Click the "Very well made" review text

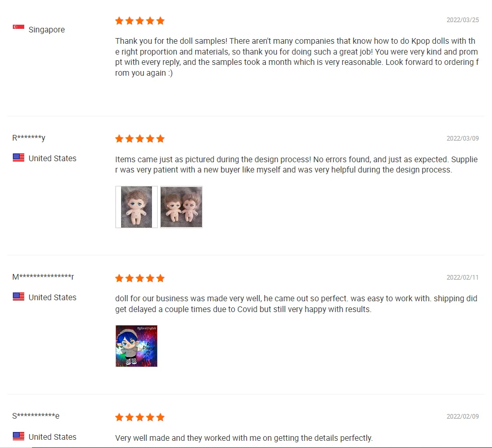pyautogui.click(x=244, y=438)
